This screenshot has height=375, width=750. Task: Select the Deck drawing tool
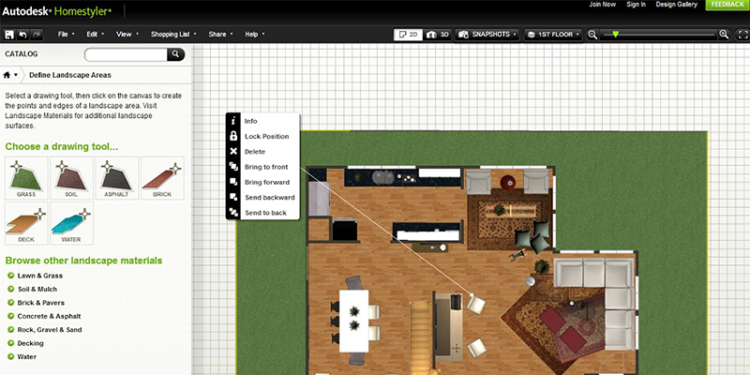click(26, 223)
